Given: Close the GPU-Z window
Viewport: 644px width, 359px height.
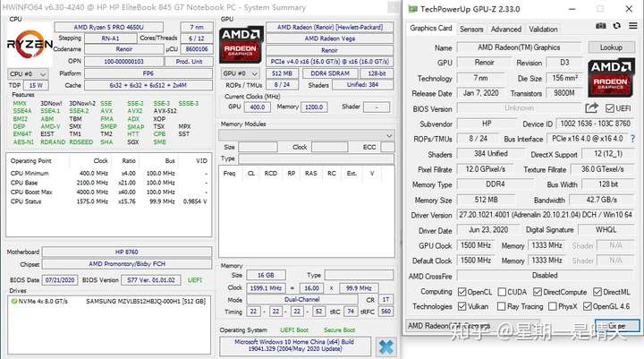Looking at the screenshot, I should click(x=629, y=9).
